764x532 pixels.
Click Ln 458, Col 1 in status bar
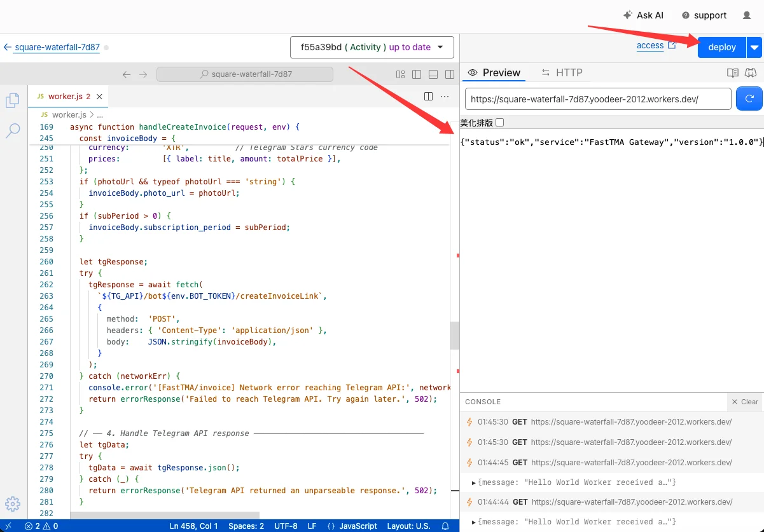[x=194, y=526]
